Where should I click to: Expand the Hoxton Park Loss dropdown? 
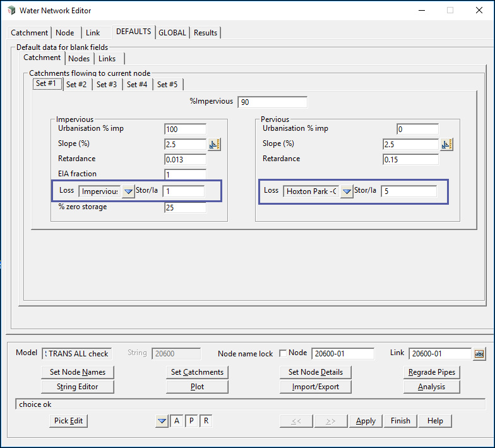point(347,191)
